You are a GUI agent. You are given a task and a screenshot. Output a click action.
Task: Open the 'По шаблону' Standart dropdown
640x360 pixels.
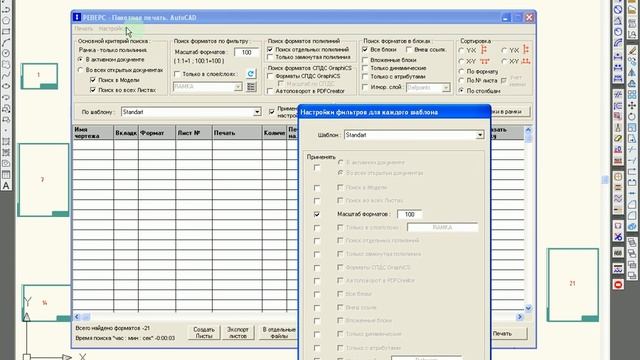point(257,112)
